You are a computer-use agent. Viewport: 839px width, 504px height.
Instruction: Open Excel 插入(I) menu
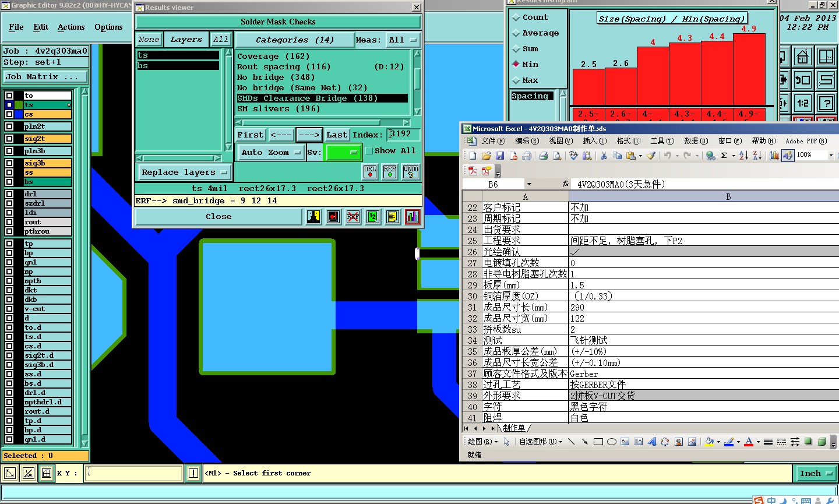pyautogui.click(x=595, y=141)
